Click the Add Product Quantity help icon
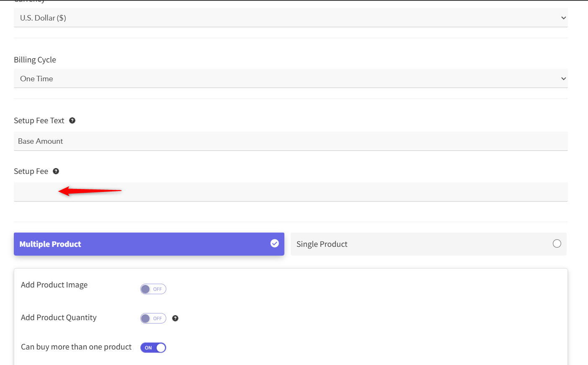588x365 pixels. click(x=175, y=318)
